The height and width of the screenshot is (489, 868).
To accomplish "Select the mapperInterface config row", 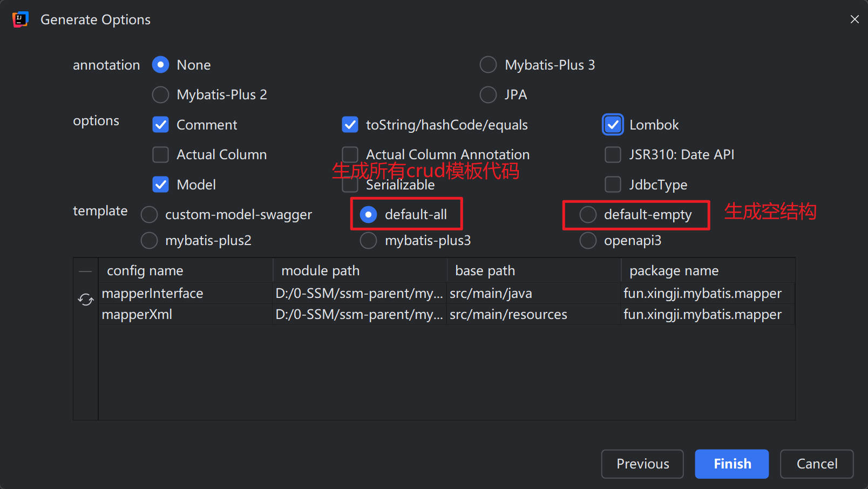I will click(153, 294).
